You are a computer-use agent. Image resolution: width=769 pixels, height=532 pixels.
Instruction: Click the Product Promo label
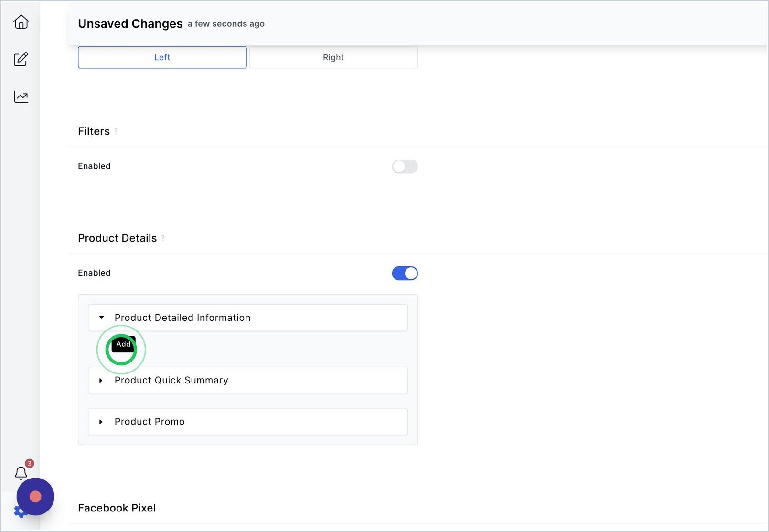150,422
